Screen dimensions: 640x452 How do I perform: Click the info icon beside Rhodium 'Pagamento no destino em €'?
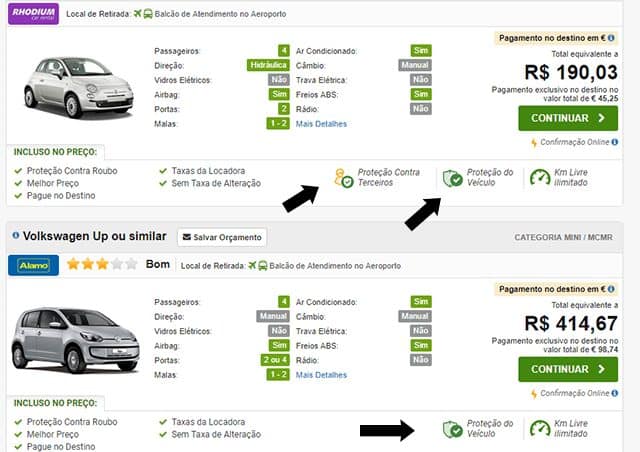click(x=611, y=38)
